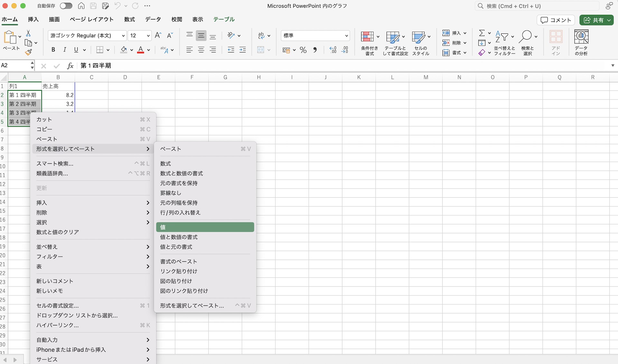Open the Delete (削除) cells dropdown in ribbon
The height and width of the screenshot is (364, 618).
(x=454, y=43)
